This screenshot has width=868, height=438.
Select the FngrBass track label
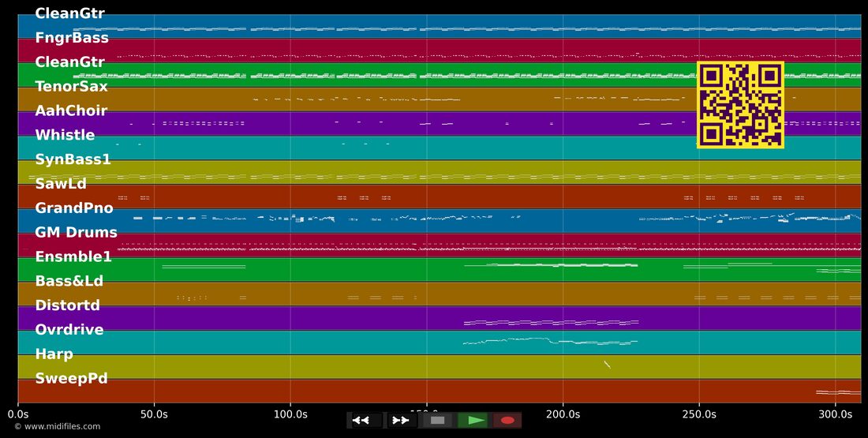click(x=72, y=38)
